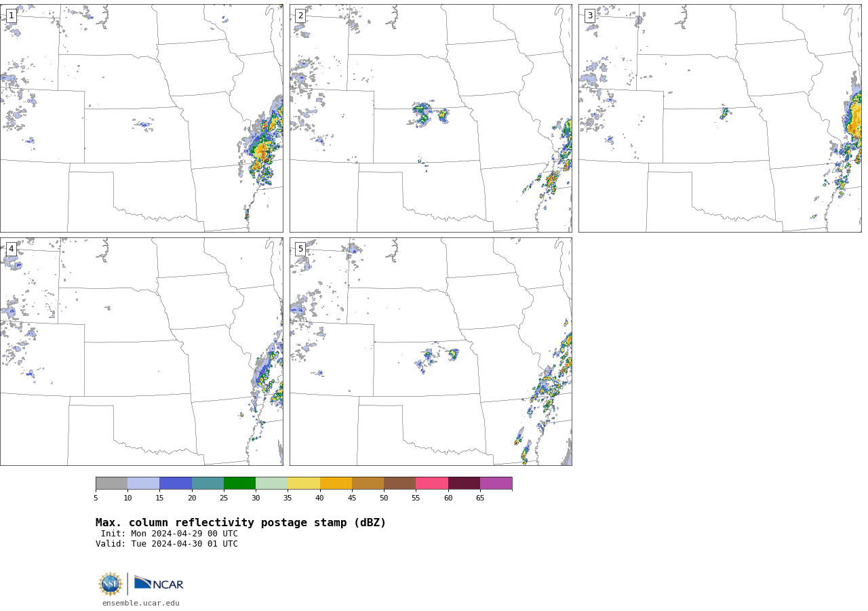Click the pale green 30-35 dBZ swatch
The image size is (868, 611).
coord(271,484)
